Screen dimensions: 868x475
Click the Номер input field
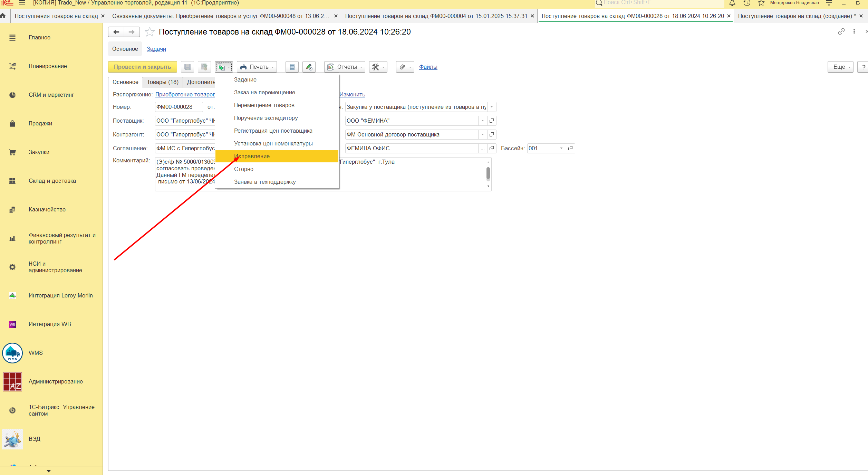click(179, 107)
